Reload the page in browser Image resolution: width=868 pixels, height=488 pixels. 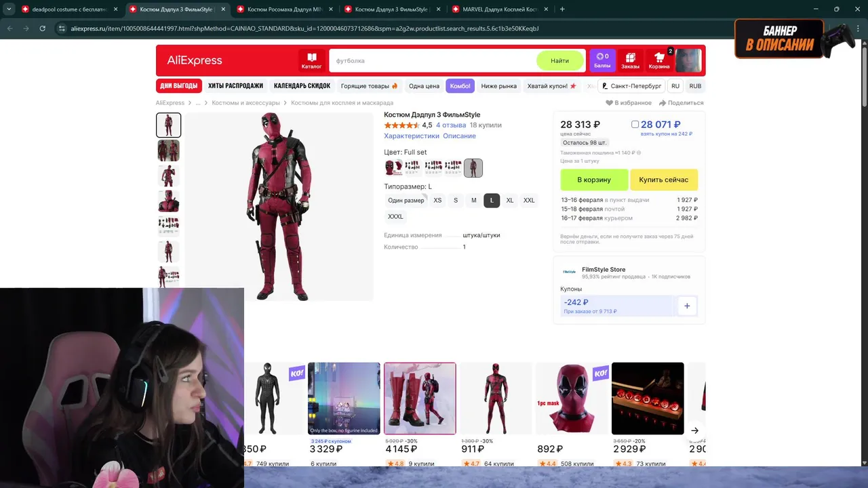[43, 28]
